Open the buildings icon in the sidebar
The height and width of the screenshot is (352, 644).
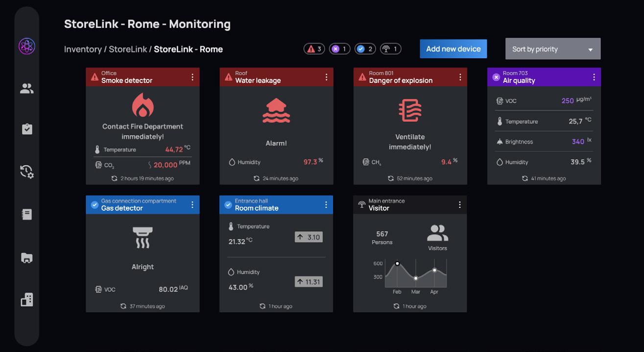tap(27, 300)
